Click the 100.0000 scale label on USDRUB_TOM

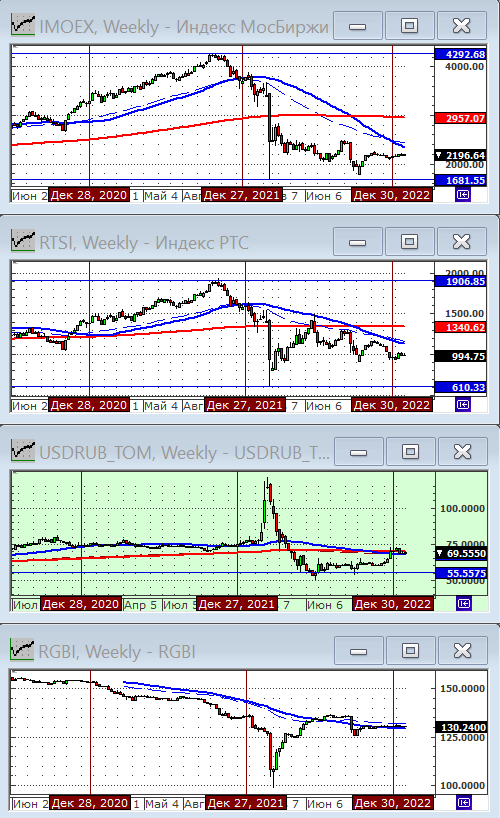(463, 508)
